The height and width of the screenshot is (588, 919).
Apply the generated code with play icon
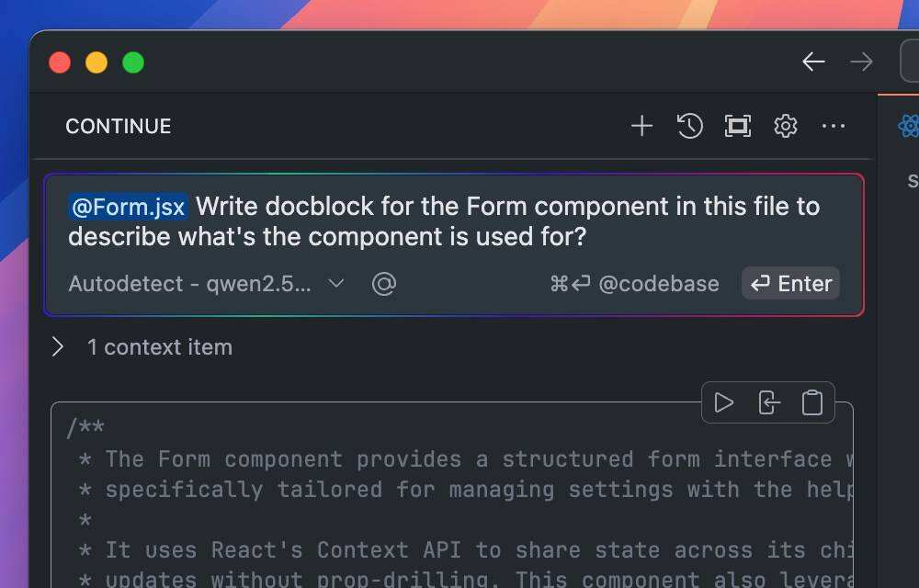(724, 402)
